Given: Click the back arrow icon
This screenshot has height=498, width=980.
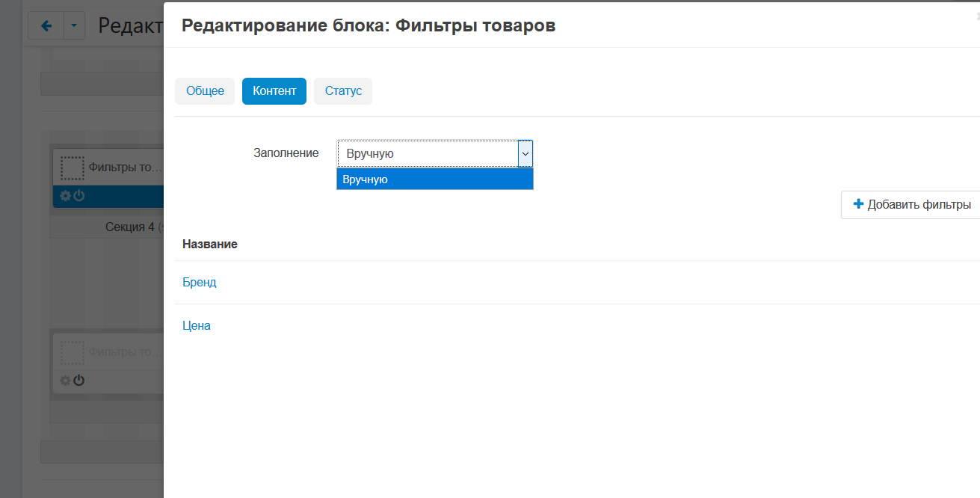Looking at the screenshot, I should (x=46, y=26).
